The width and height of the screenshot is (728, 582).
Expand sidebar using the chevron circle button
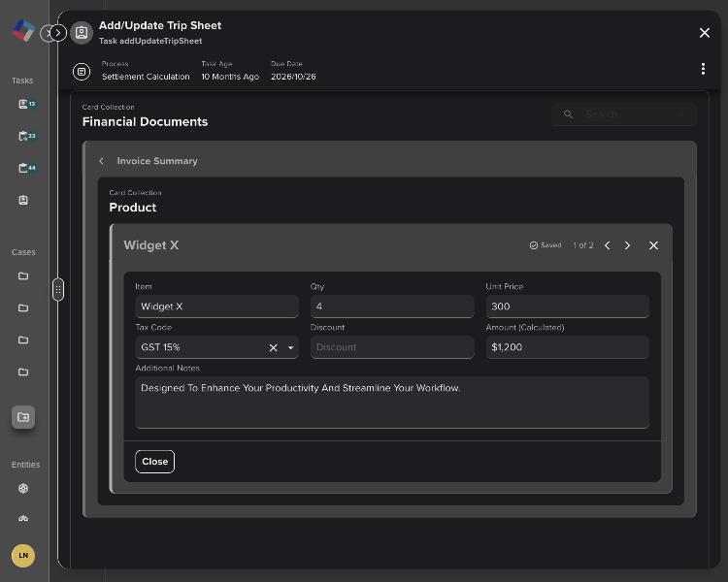click(57, 33)
